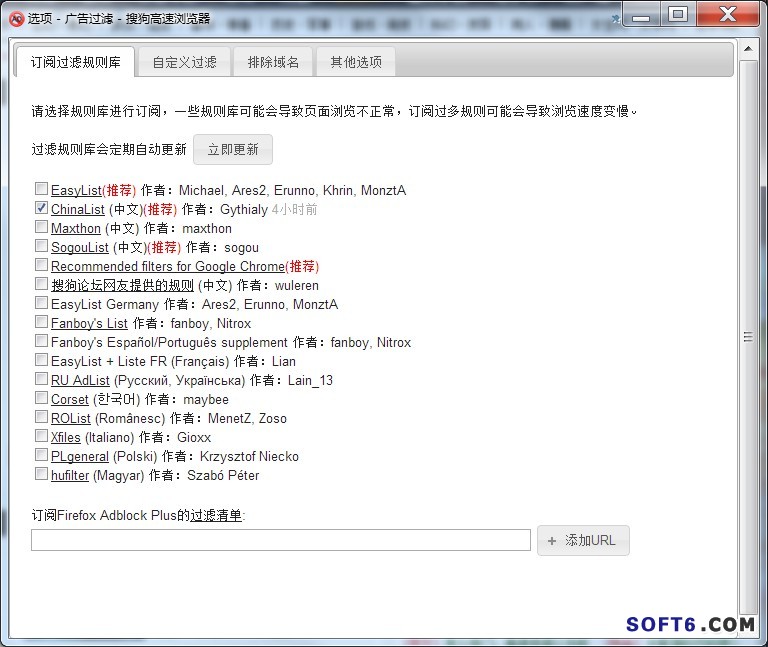Viewport: 768px width, 647px height.
Task: Click the 添加URL button
Action: point(583,540)
